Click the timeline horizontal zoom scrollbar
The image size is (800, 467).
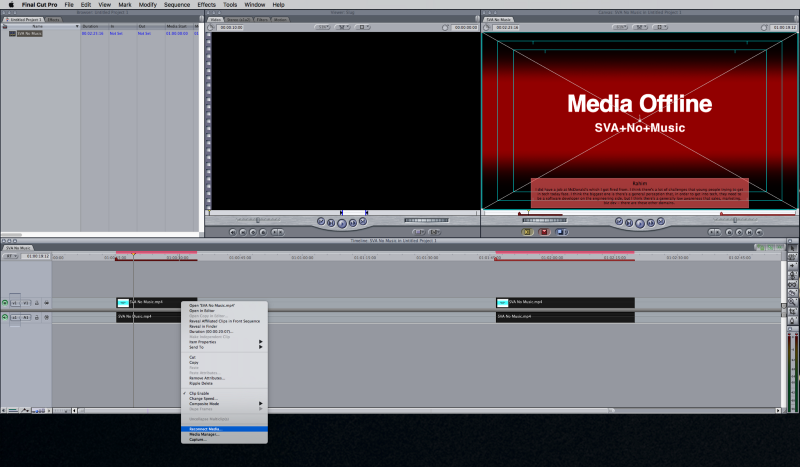click(x=344, y=410)
